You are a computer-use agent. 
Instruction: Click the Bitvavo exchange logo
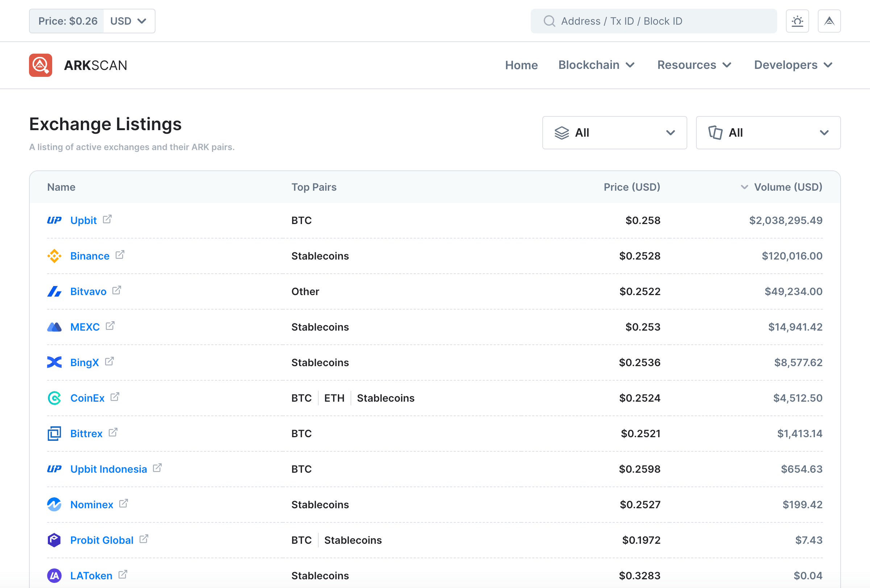tap(54, 291)
